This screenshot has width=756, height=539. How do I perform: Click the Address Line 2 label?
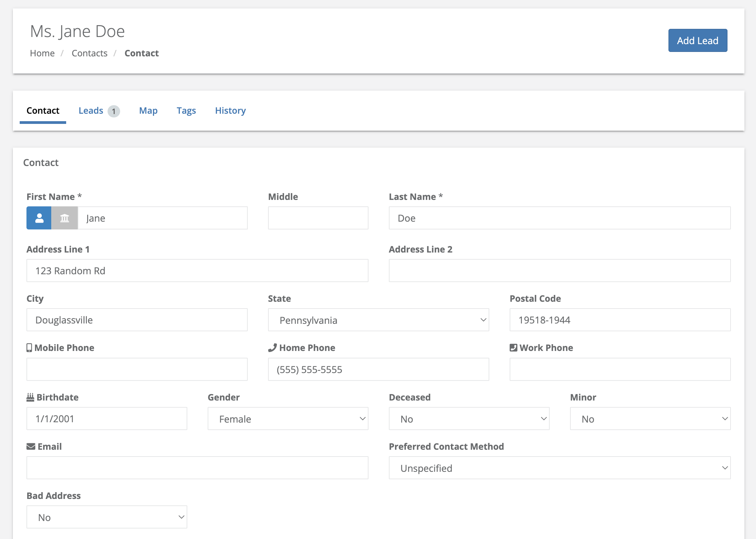click(420, 249)
